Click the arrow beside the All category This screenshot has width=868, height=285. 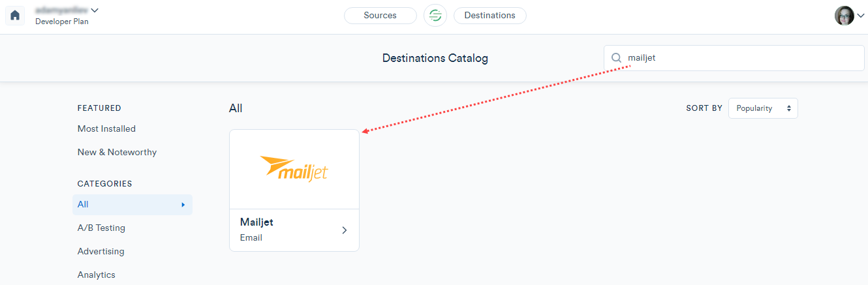click(x=183, y=205)
